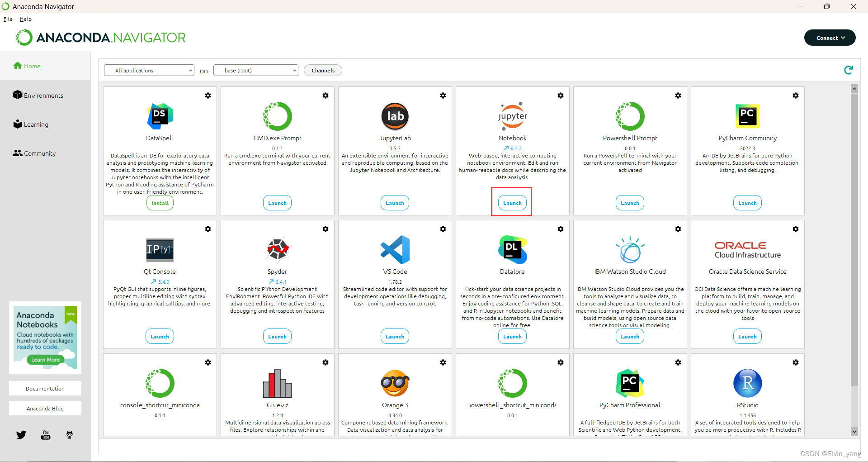
Task: Launch Oracle Data Science Service
Action: coord(748,337)
